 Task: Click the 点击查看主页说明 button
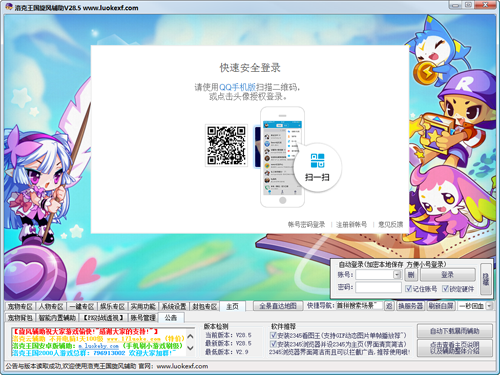(x=455, y=348)
